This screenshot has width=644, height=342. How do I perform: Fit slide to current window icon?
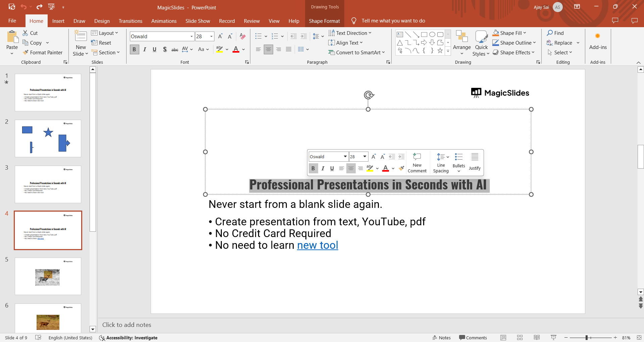click(x=639, y=338)
